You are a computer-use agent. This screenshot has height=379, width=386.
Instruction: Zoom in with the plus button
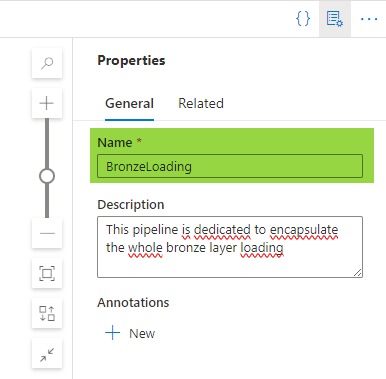(47, 103)
